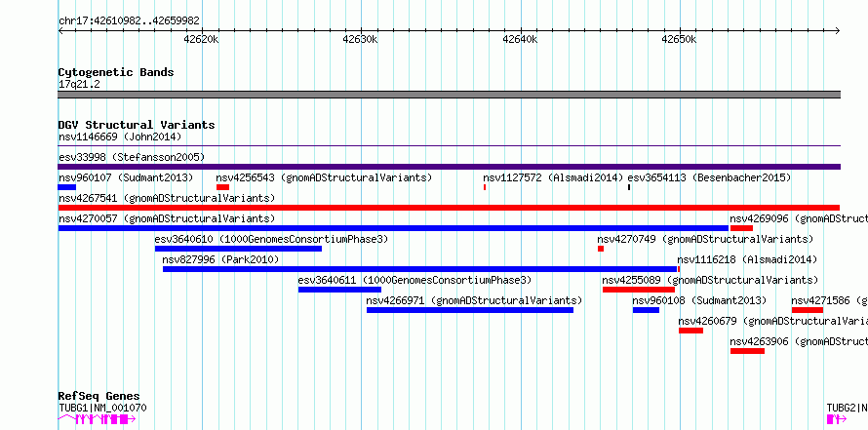Click the 17q21.2 band label text

pos(79,85)
